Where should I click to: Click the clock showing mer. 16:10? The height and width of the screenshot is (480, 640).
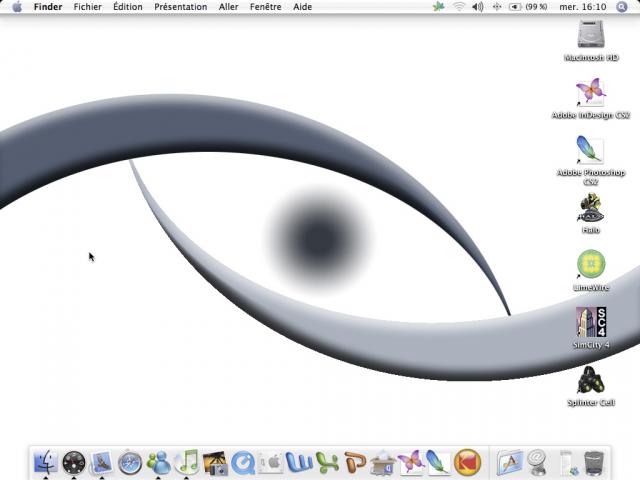tap(582, 7)
